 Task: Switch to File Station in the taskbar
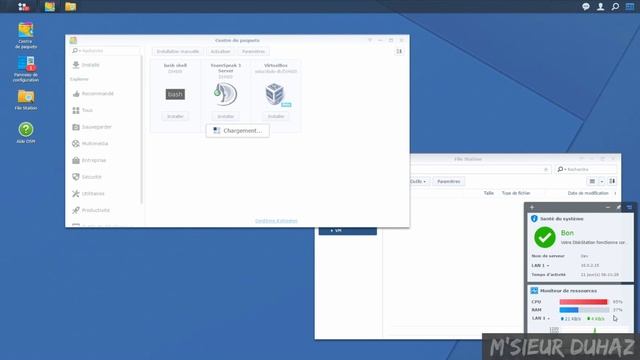71,7
